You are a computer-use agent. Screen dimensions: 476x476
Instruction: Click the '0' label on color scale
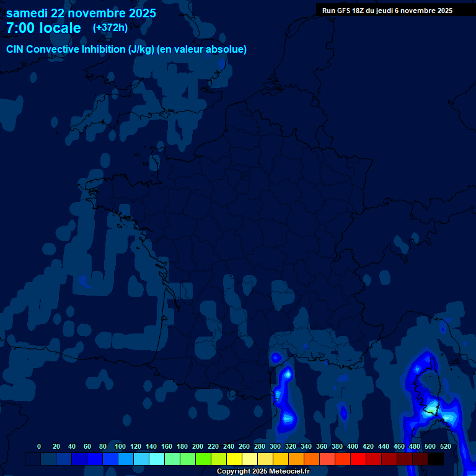point(39,447)
